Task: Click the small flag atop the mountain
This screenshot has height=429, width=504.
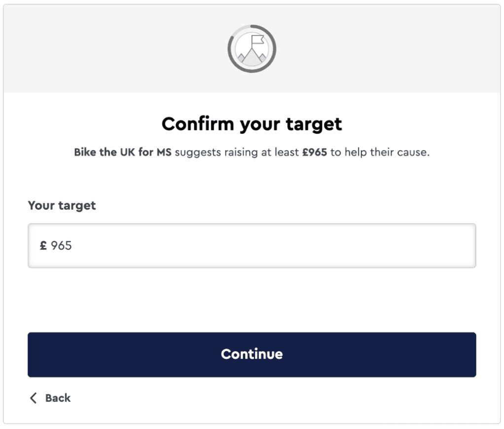Action: [x=256, y=39]
